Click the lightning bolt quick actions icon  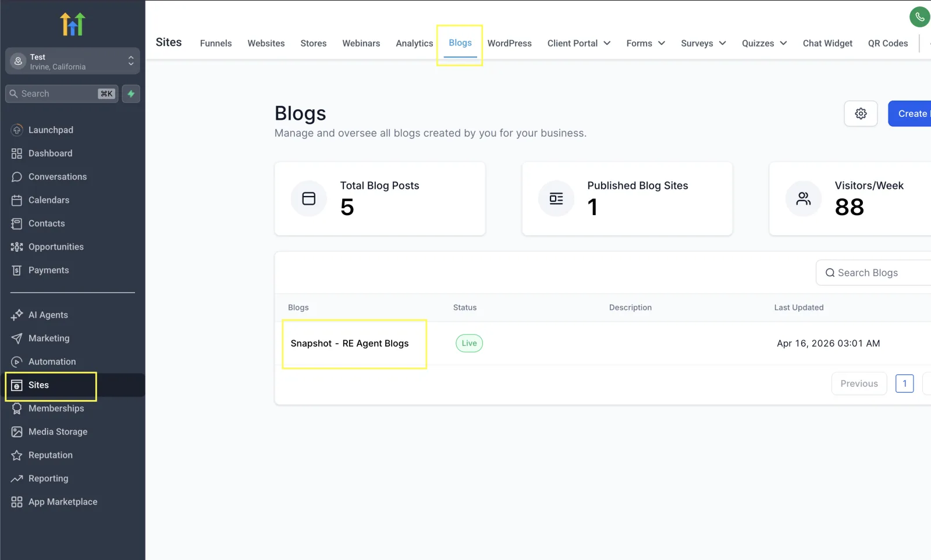131,94
